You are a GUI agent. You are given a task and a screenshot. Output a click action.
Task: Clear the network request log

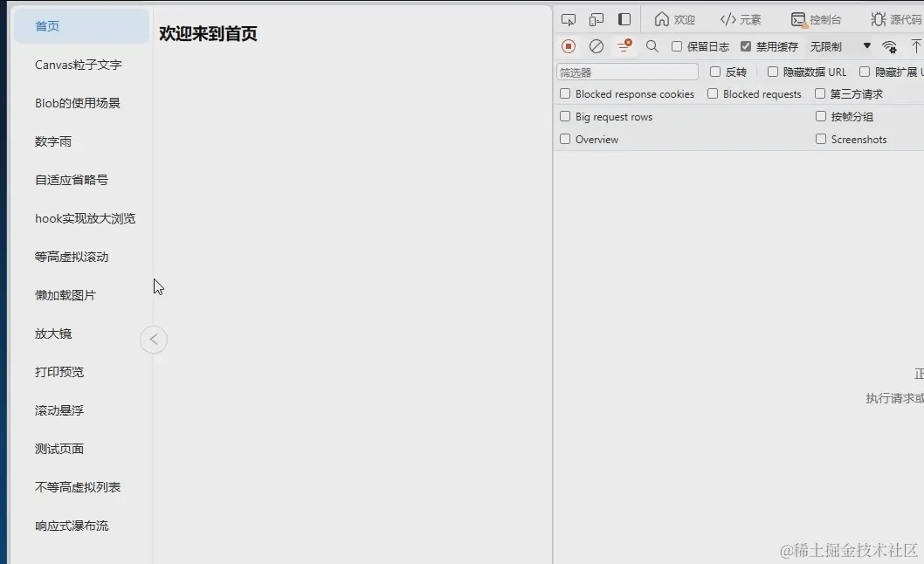596,46
